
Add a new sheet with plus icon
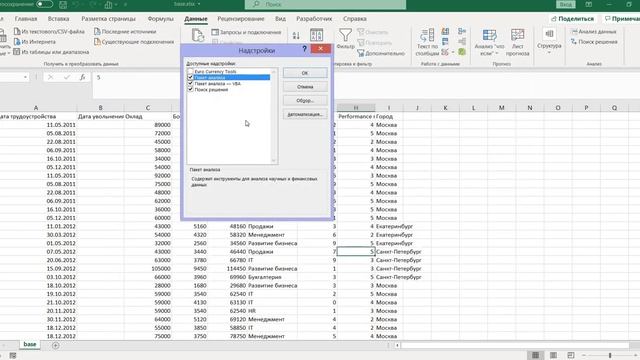[x=56, y=345]
